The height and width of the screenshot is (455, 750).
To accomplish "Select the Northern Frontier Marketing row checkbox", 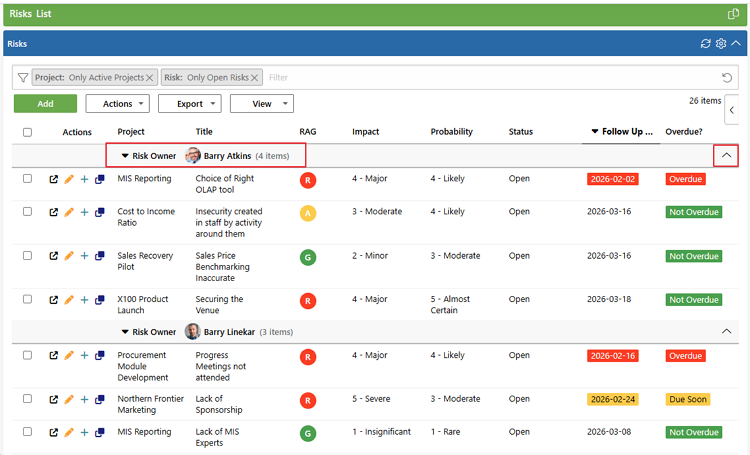I will click(x=27, y=399).
